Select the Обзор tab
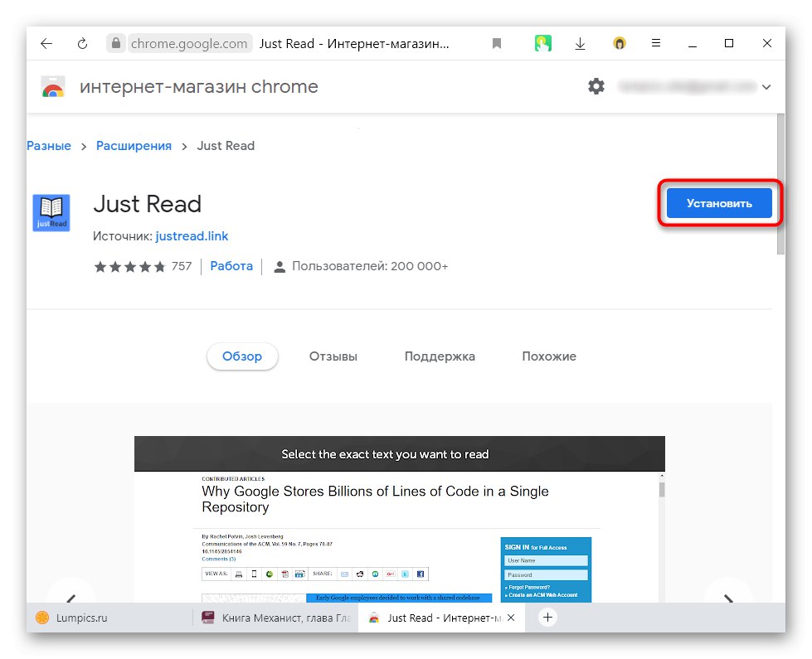This screenshot has width=812, height=659. (242, 356)
